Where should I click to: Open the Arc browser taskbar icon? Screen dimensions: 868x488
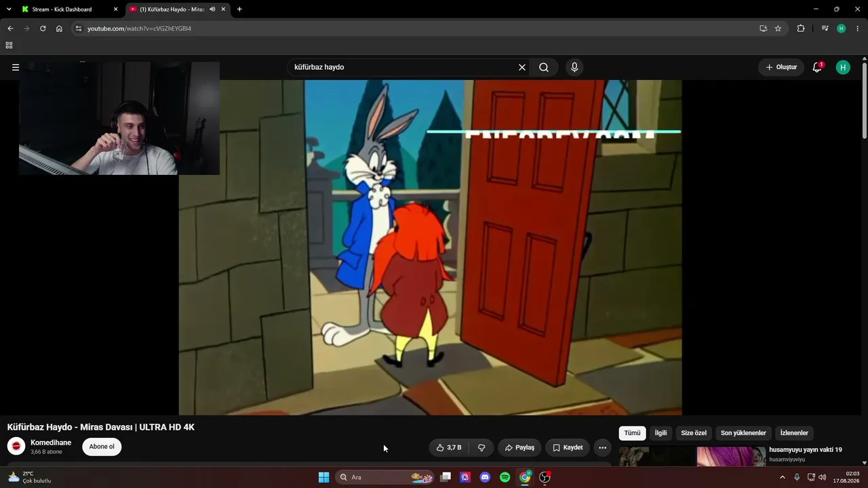[465, 477]
